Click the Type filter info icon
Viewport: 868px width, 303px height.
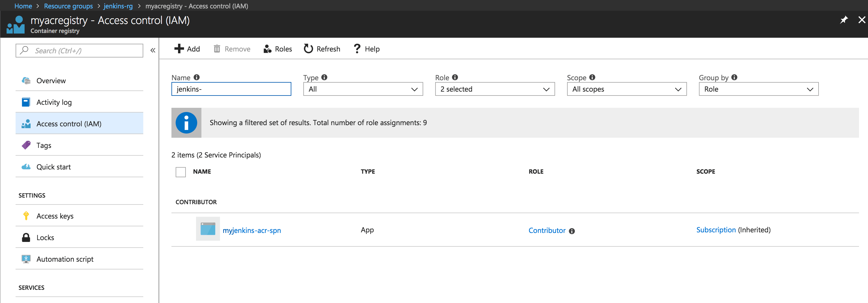[x=324, y=77]
